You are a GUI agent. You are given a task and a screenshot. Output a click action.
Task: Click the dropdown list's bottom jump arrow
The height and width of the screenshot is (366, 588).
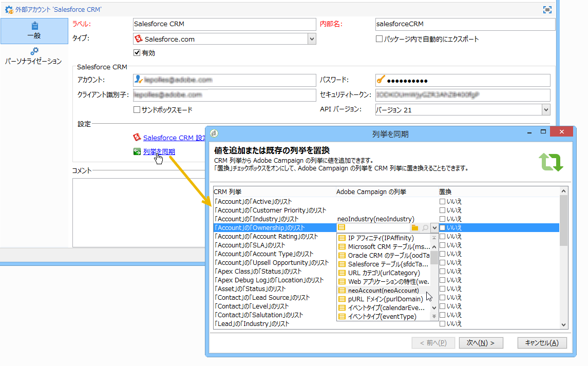[x=434, y=317]
